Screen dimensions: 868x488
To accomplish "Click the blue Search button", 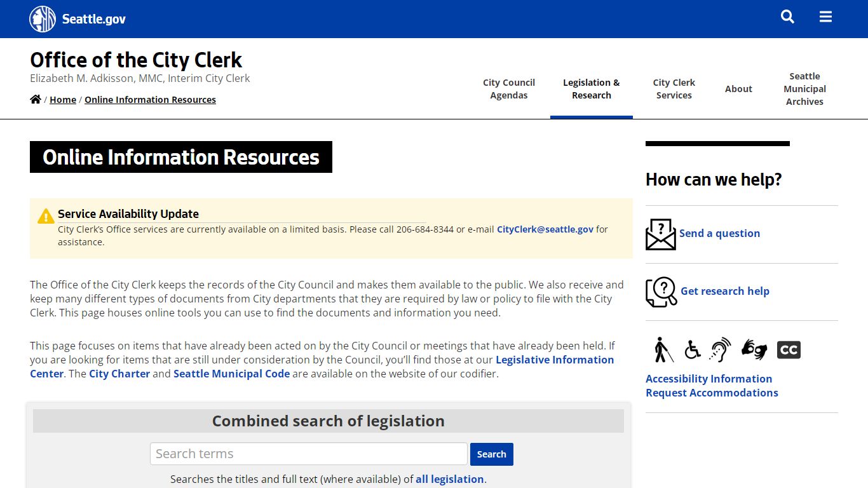I will [x=491, y=454].
